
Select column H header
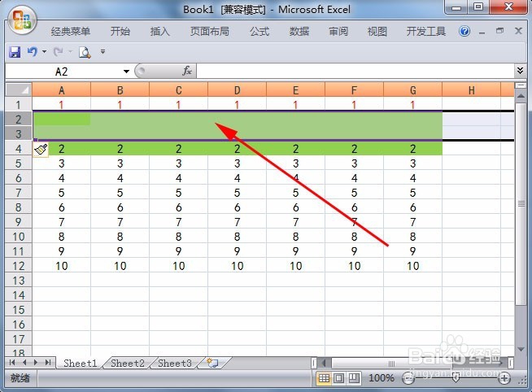[x=472, y=89]
